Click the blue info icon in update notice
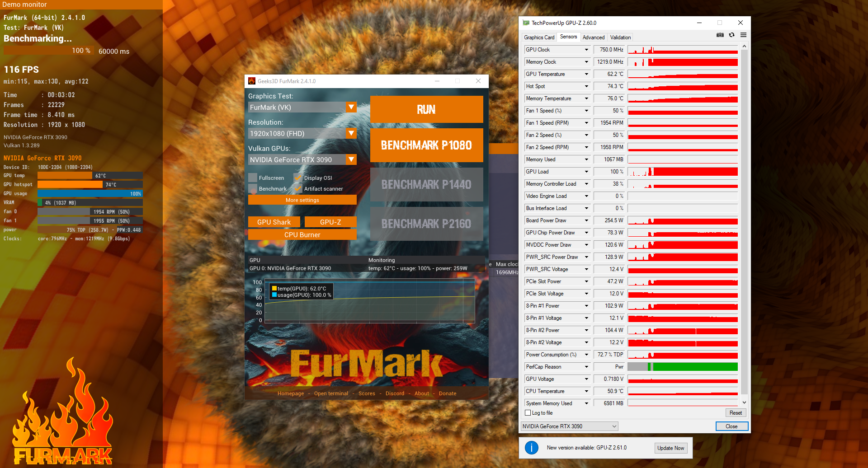 532,448
